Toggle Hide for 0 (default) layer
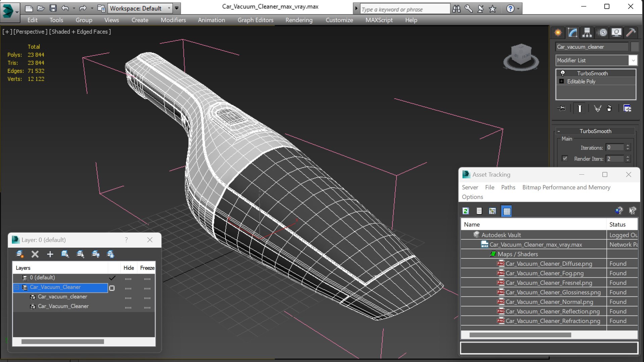The height and width of the screenshot is (362, 644). pyautogui.click(x=128, y=279)
